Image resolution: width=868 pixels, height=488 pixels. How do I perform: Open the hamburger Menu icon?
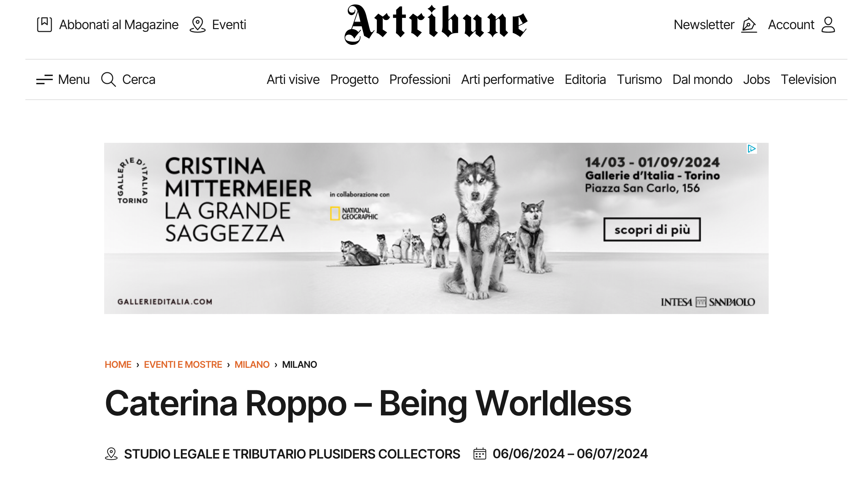pyautogui.click(x=45, y=79)
